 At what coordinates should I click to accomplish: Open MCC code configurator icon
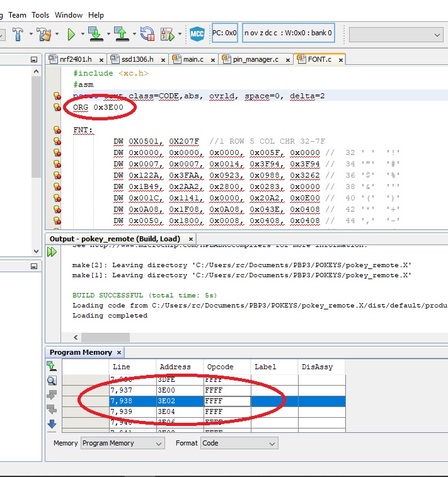coord(198,33)
